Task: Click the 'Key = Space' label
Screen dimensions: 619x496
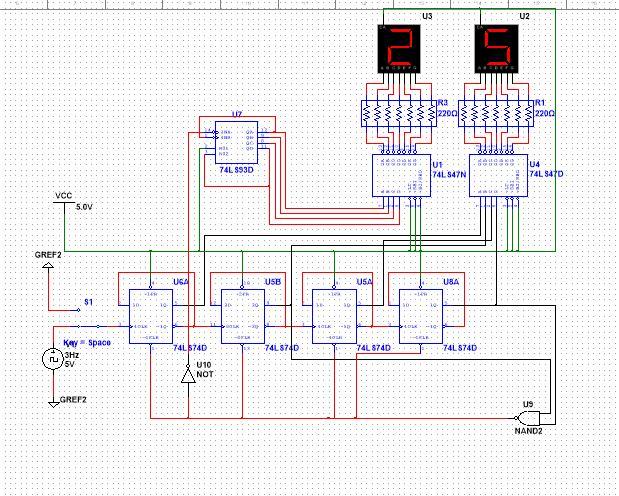Action: coord(87,342)
